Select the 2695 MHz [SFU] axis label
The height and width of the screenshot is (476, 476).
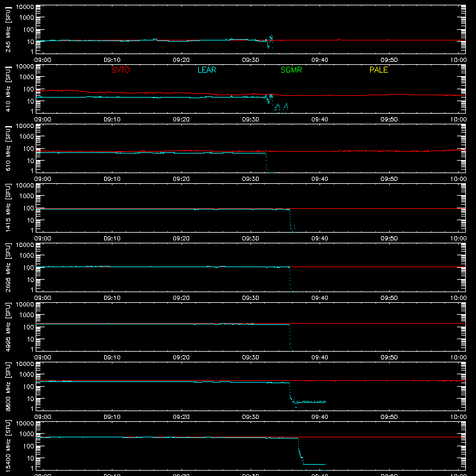tap(8, 267)
